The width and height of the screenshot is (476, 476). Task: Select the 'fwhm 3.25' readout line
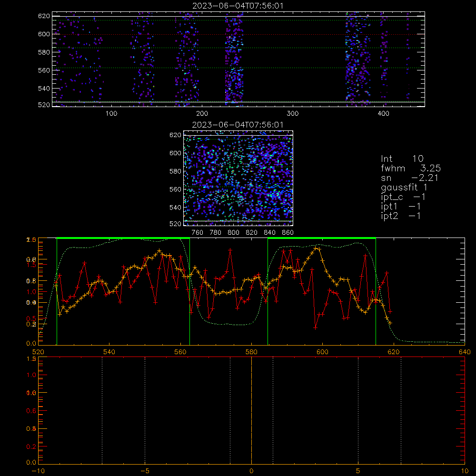click(x=411, y=168)
